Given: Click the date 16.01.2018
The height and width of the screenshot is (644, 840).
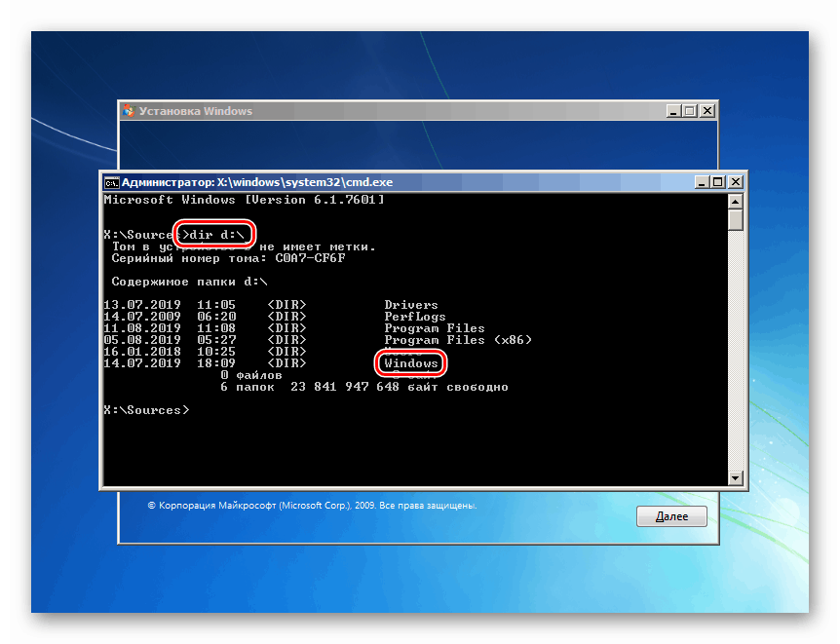Looking at the screenshot, I should pyautogui.click(x=142, y=352).
